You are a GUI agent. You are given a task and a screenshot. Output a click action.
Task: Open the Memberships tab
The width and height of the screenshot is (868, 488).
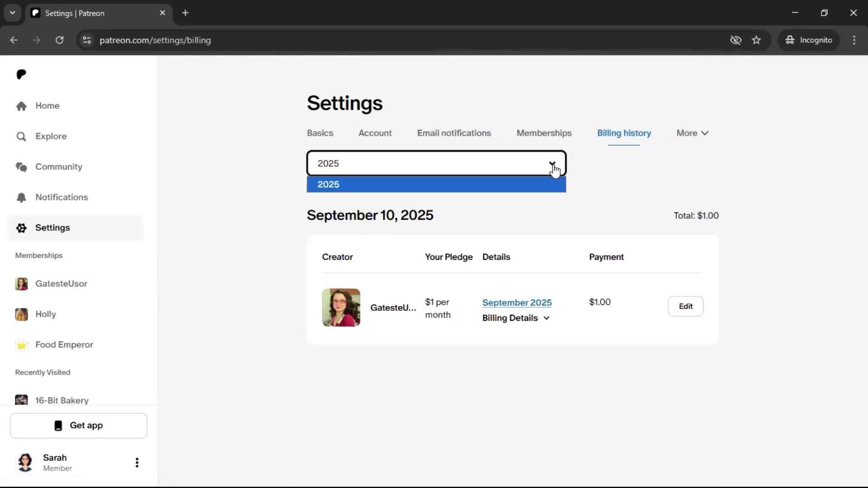click(x=544, y=133)
